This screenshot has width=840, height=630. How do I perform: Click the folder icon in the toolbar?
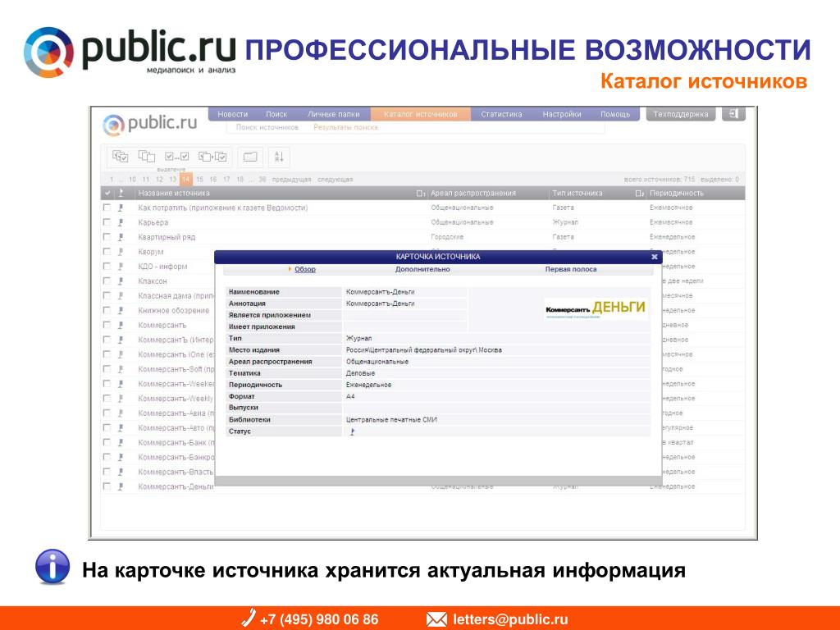coord(250,157)
